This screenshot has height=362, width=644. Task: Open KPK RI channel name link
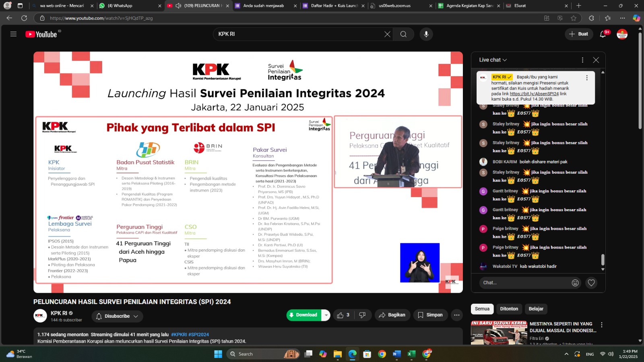click(x=59, y=313)
